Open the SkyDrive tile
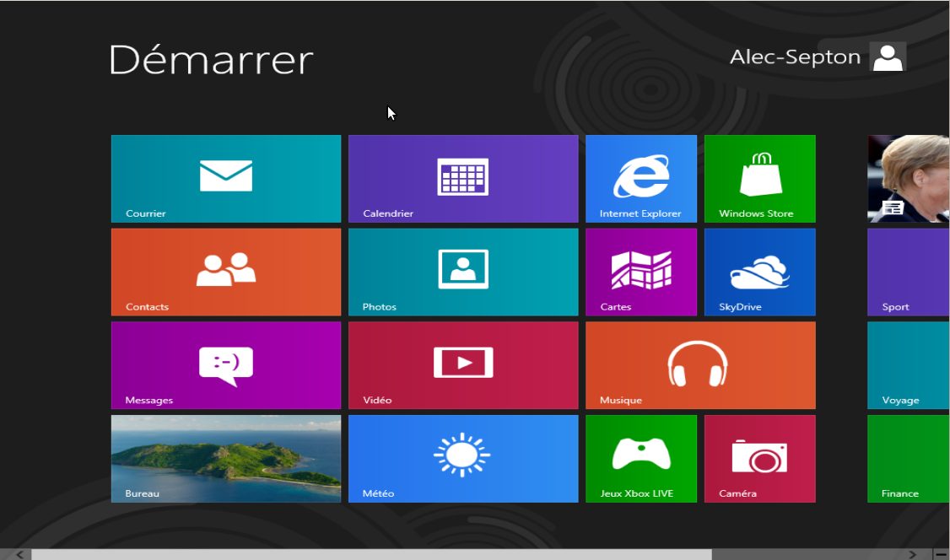 click(x=758, y=272)
